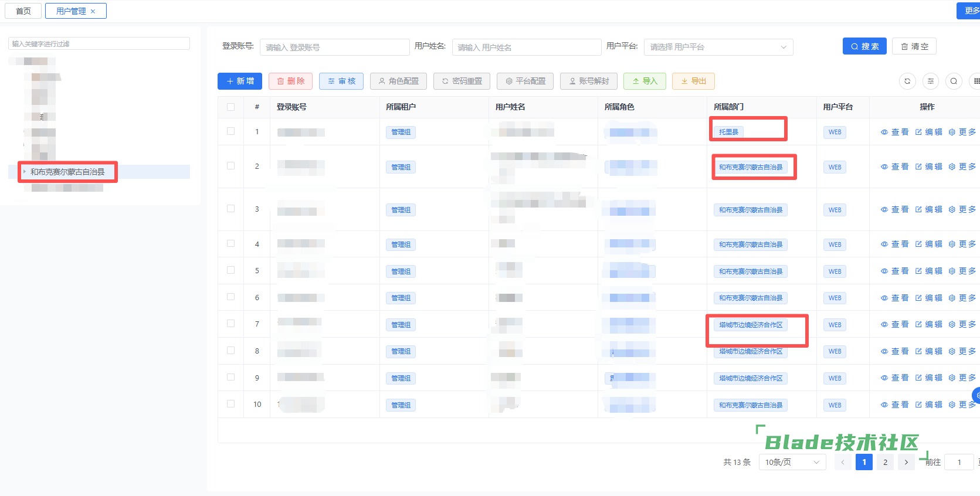The height and width of the screenshot is (496, 980).
Task: Open 角色配置 role configuration
Action: pyautogui.click(x=398, y=81)
